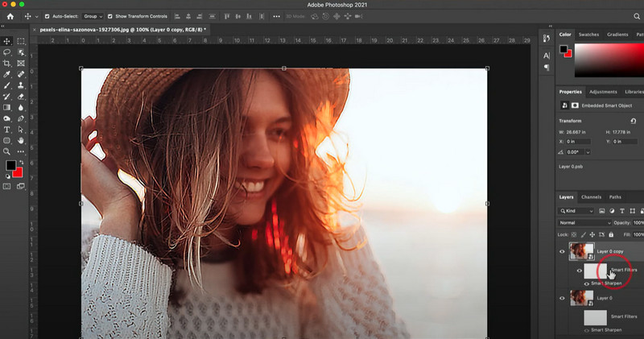Select the Healing Brush tool
The height and width of the screenshot is (339, 644).
[x=21, y=74]
